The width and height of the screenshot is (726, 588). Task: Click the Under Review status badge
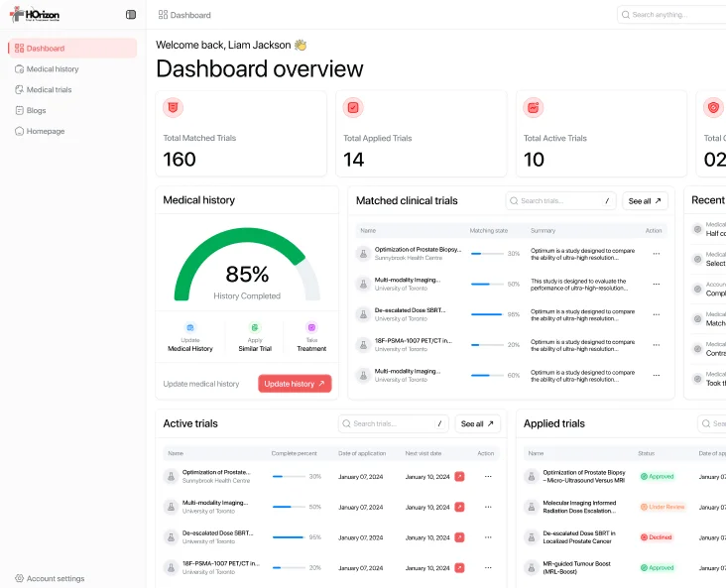(663, 507)
